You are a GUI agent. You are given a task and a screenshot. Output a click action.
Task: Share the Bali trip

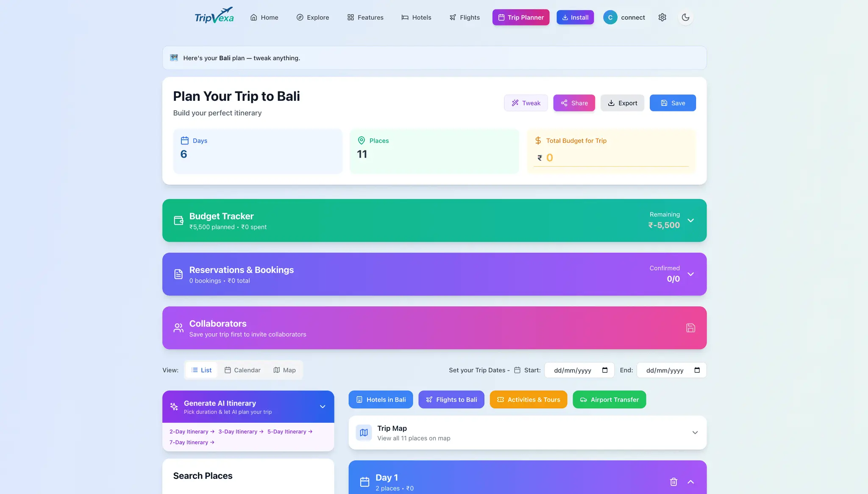coord(574,103)
